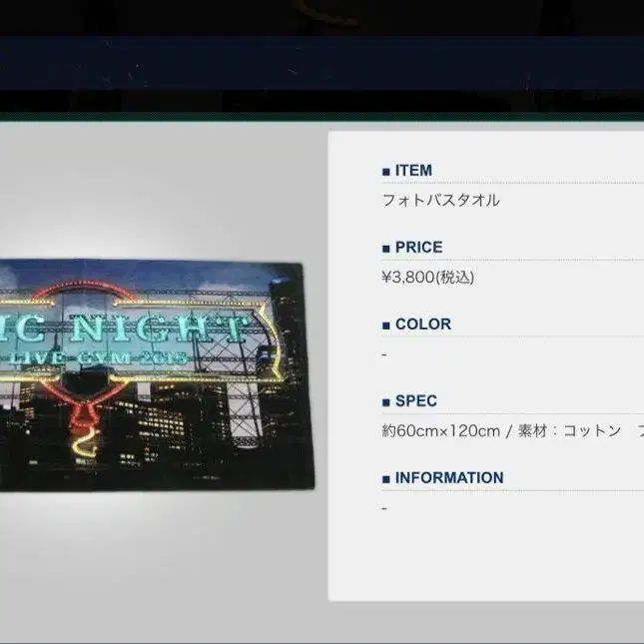Click the dash value under COLOR

pos(384,353)
